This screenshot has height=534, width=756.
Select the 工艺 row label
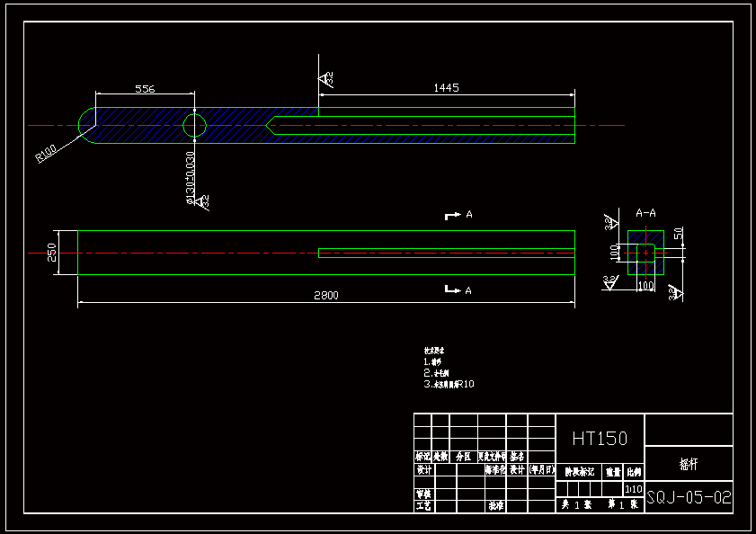[423, 505]
